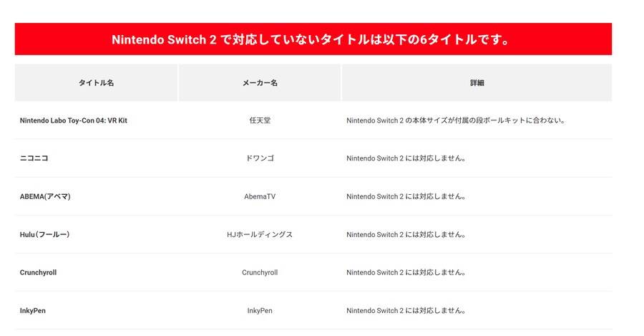Click the 詳細 column header
This screenshot has width=644, height=336.
[477, 83]
